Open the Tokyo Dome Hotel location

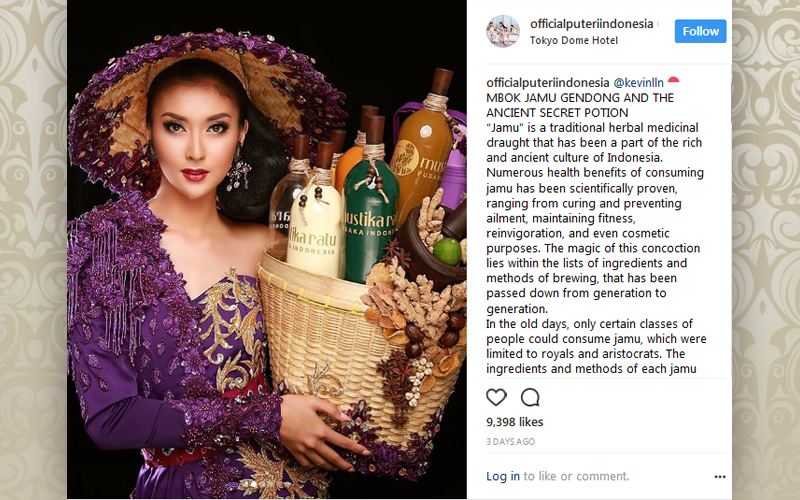point(573,40)
